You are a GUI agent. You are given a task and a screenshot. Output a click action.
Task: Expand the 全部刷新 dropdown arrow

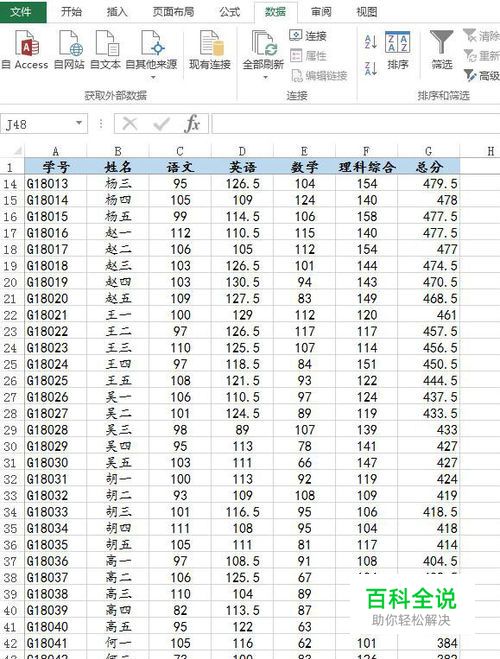click(265, 77)
